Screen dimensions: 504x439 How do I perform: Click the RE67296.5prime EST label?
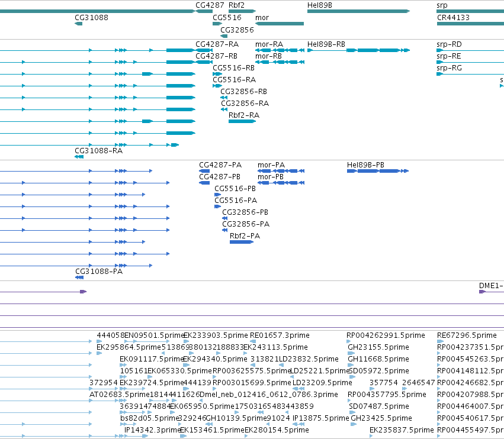pyautogui.click(x=467, y=335)
